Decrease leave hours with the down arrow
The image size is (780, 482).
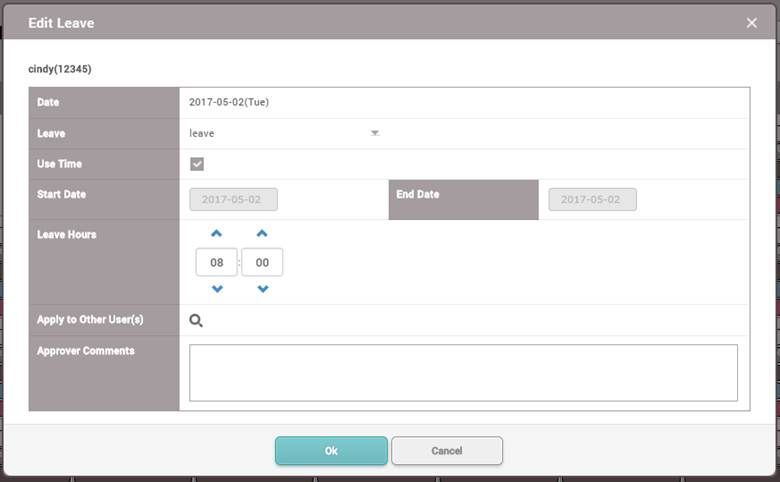(x=217, y=289)
